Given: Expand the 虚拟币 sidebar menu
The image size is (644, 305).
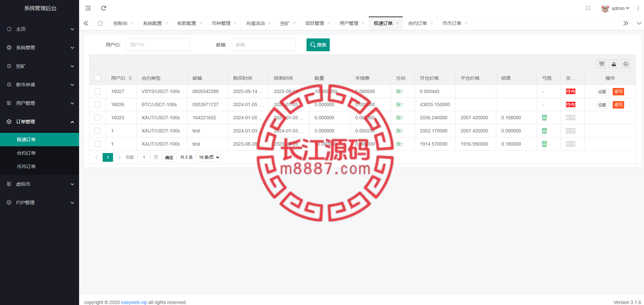Looking at the screenshot, I should (39, 184).
